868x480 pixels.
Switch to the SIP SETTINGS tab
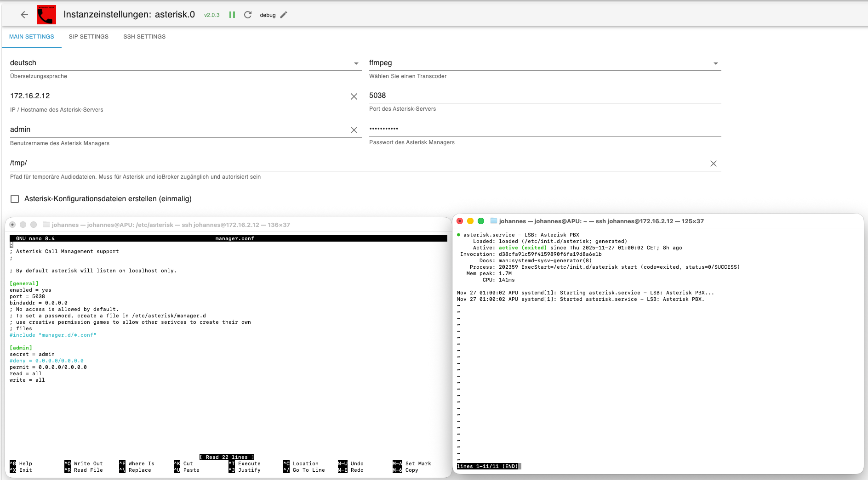pos(89,37)
